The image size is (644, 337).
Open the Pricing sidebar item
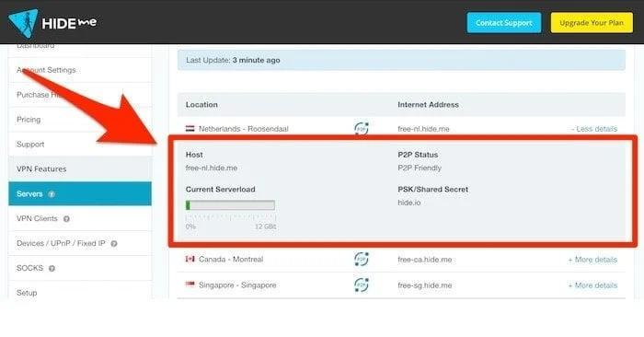click(x=80, y=120)
